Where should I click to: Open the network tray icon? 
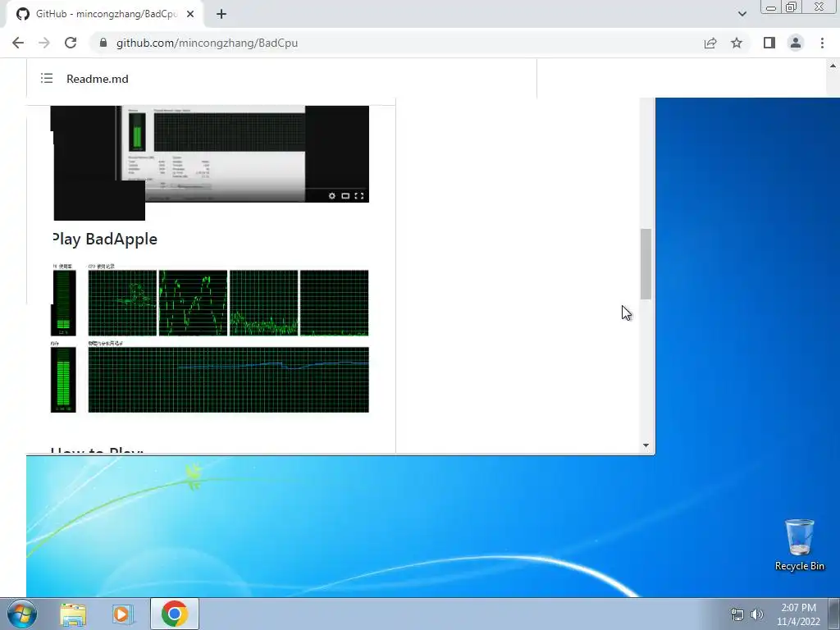click(737, 614)
